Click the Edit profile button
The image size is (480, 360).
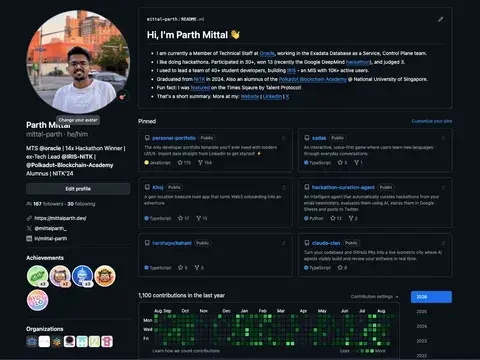(78, 189)
